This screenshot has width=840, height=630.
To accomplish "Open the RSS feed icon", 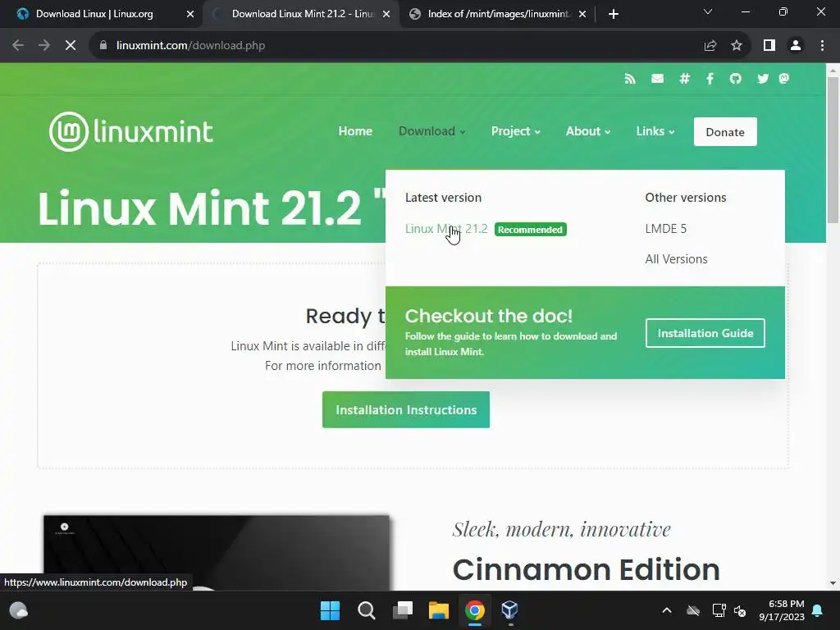I will tap(630, 79).
